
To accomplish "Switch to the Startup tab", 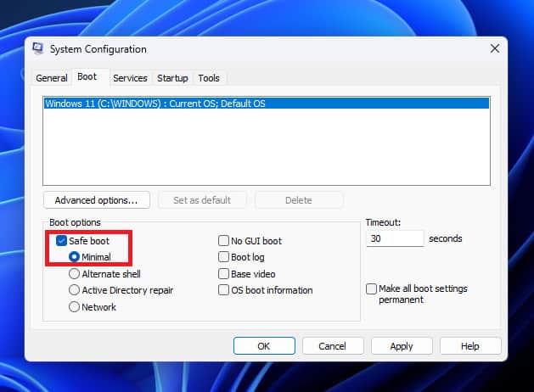I will [x=172, y=78].
